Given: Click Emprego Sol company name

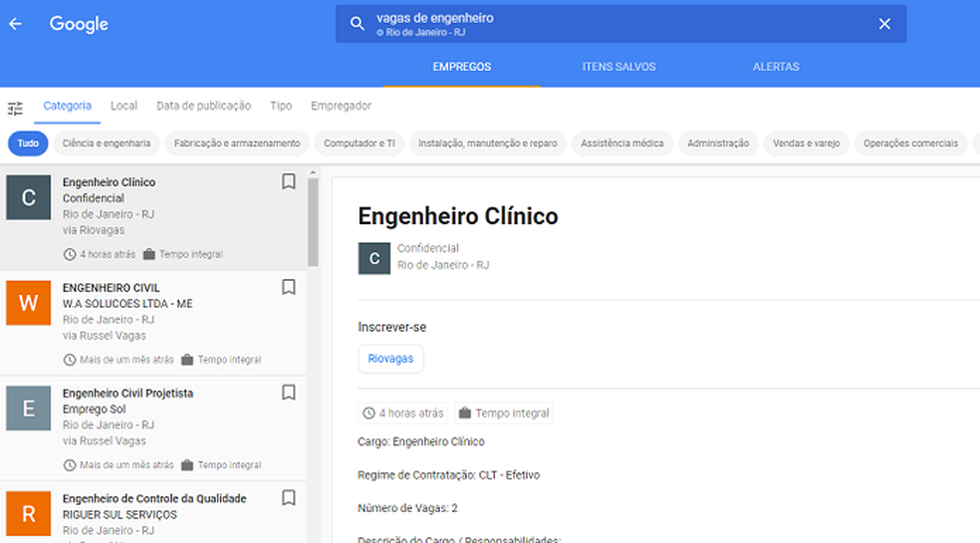Looking at the screenshot, I should coord(94,409).
